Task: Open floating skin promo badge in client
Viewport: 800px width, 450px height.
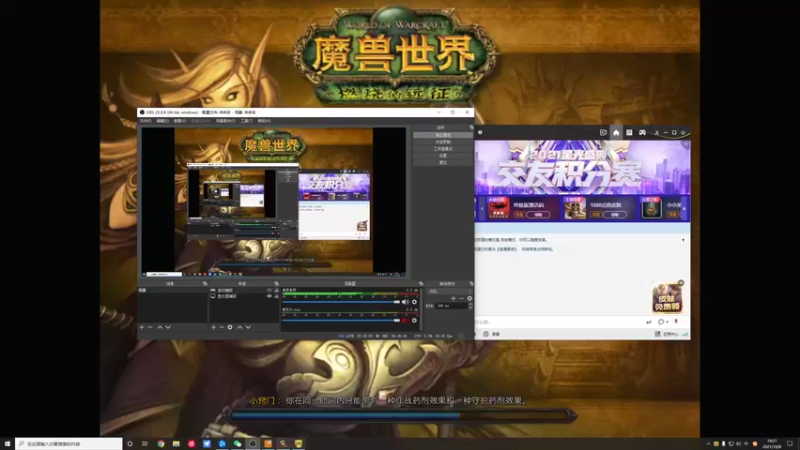Action: point(667,297)
